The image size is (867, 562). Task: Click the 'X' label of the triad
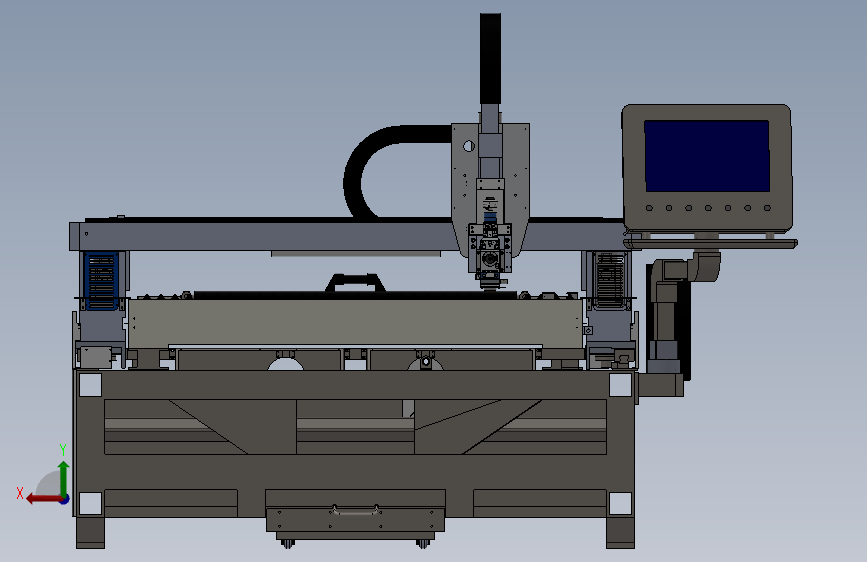(x=20, y=493)
